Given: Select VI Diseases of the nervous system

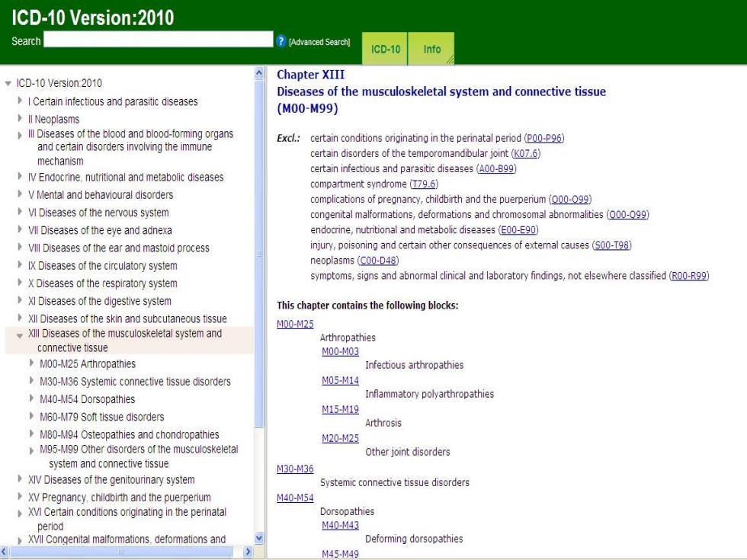Looking at the screenshot, I should click(98, 213).
